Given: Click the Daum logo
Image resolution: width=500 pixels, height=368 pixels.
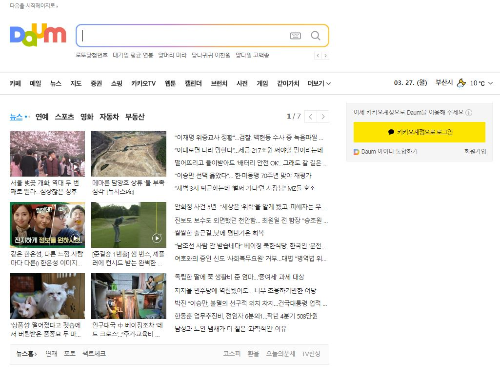Looking at the screenshot, I should (38, 35).
